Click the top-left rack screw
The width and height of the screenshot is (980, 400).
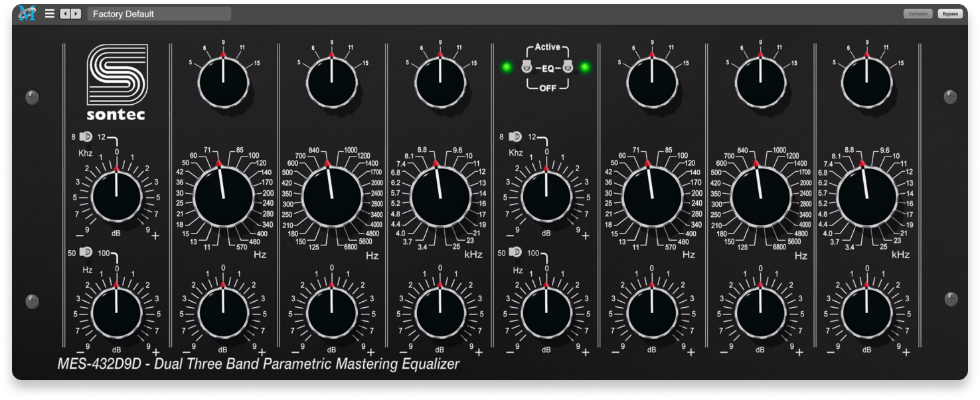point(32,98)
